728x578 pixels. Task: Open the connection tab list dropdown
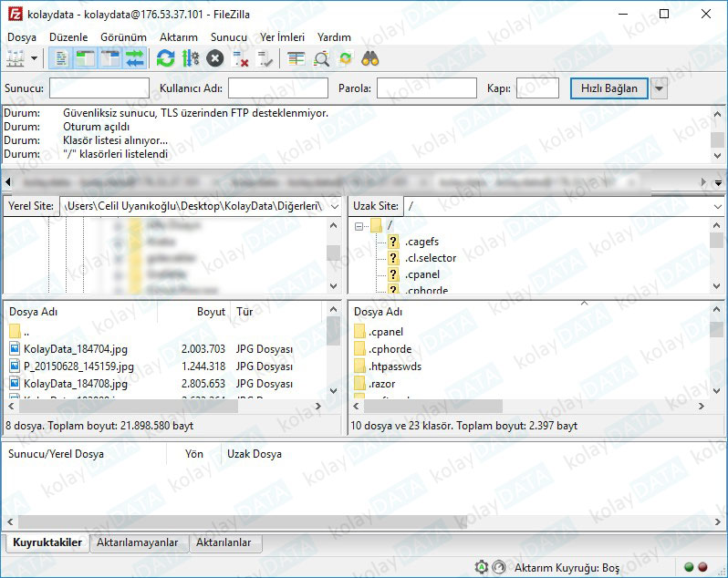[x=718, y=182]
